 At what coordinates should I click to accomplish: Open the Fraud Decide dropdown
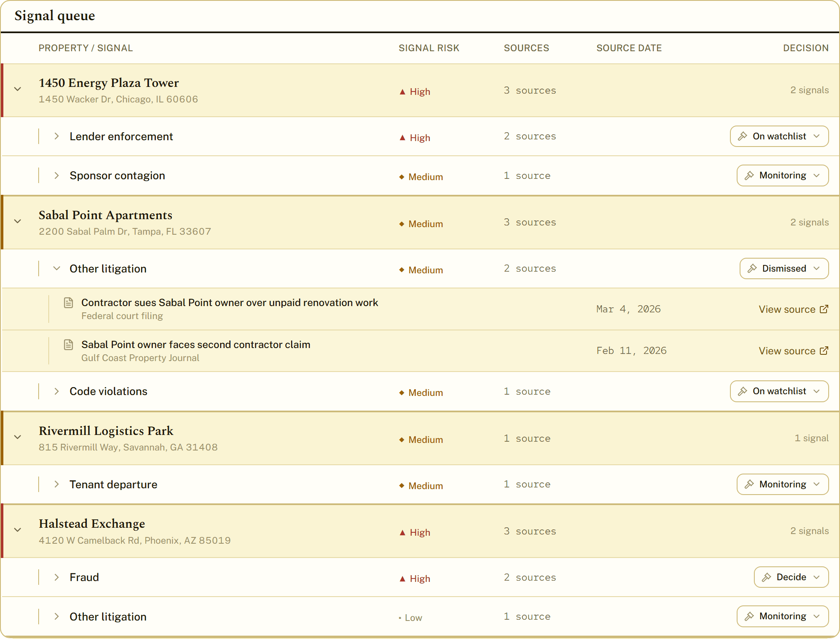791,577
